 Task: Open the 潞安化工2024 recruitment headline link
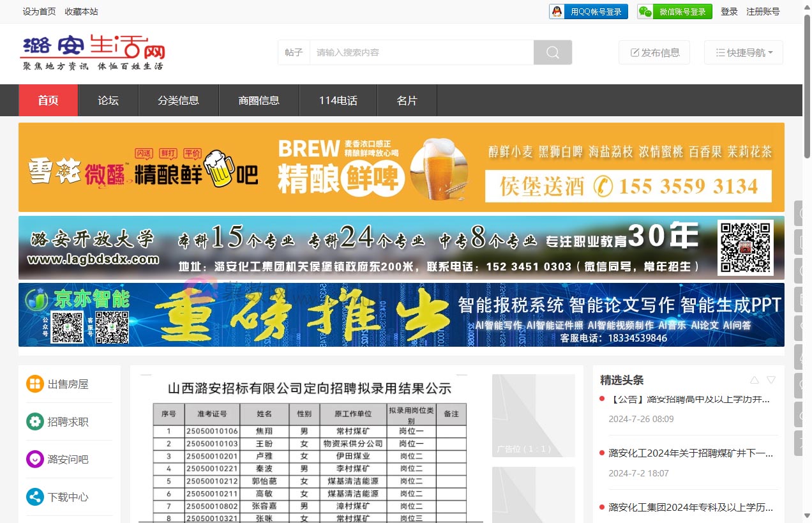point(691,453)
